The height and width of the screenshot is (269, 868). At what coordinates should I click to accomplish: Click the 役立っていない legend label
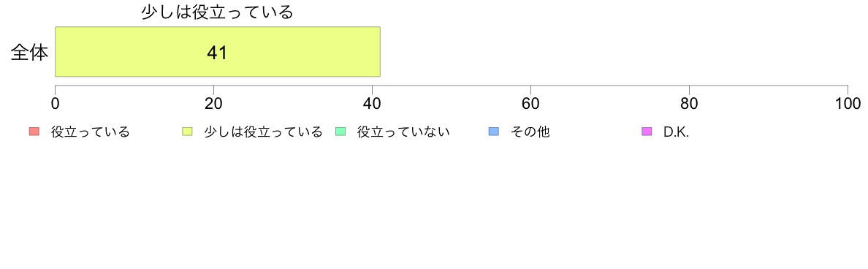[403, 132]
